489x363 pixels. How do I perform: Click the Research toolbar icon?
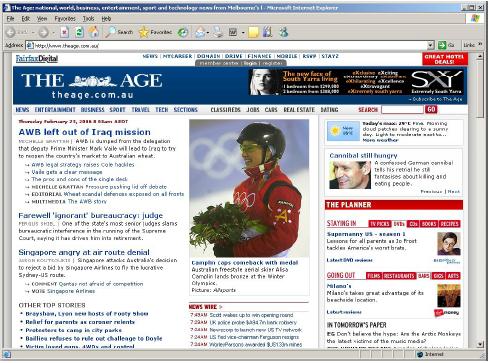point(268,32)
